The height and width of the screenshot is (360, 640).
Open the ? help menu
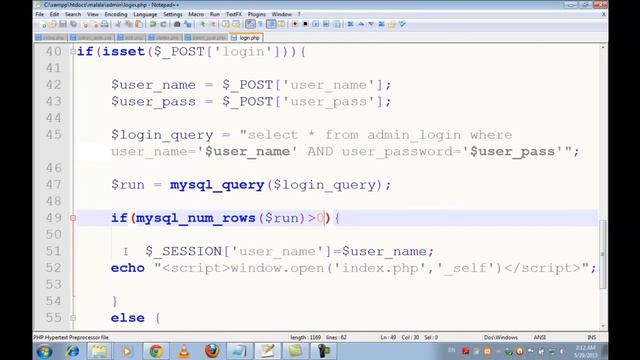299,14
